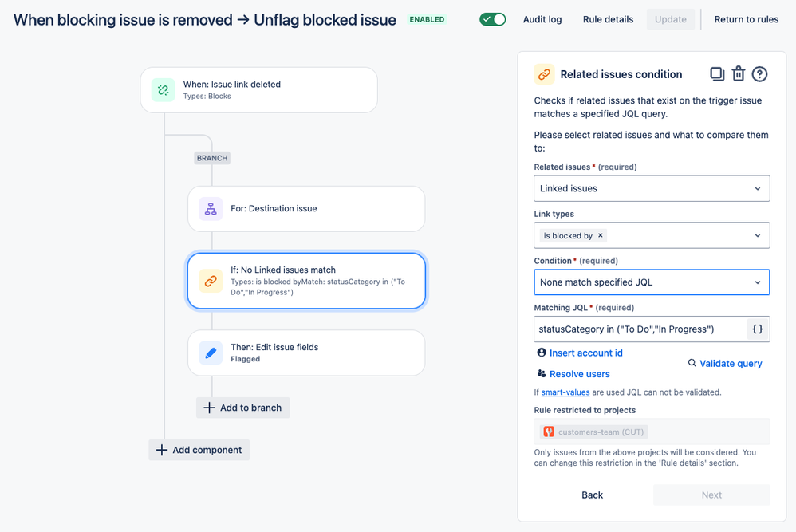
Task: Open Rule details
Action: tap(609, 19)
